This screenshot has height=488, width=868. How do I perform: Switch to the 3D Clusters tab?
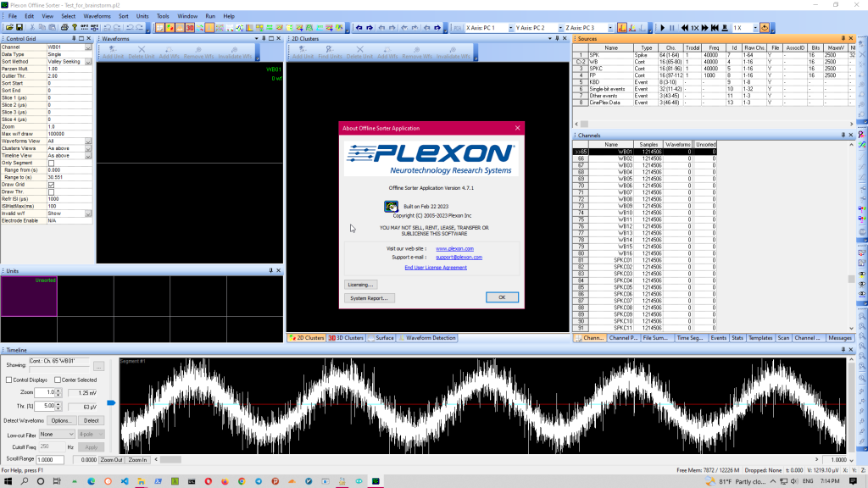(x=346, y=337)
